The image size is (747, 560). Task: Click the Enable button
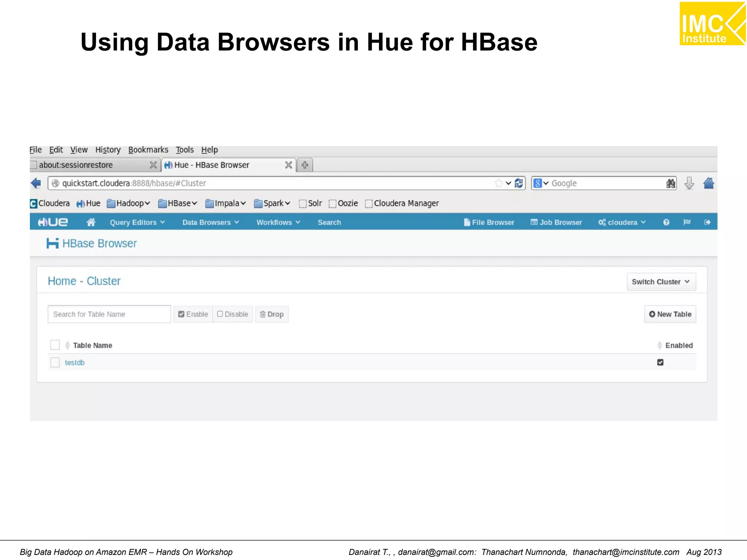coord(193,314)
